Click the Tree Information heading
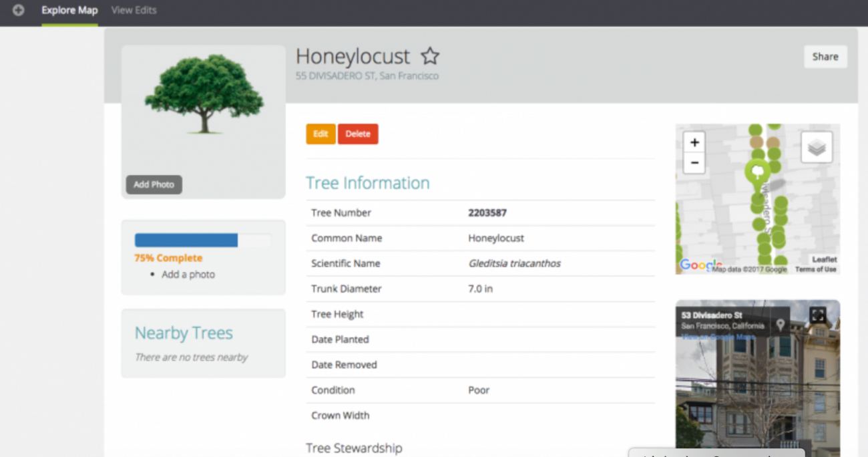 368,183
